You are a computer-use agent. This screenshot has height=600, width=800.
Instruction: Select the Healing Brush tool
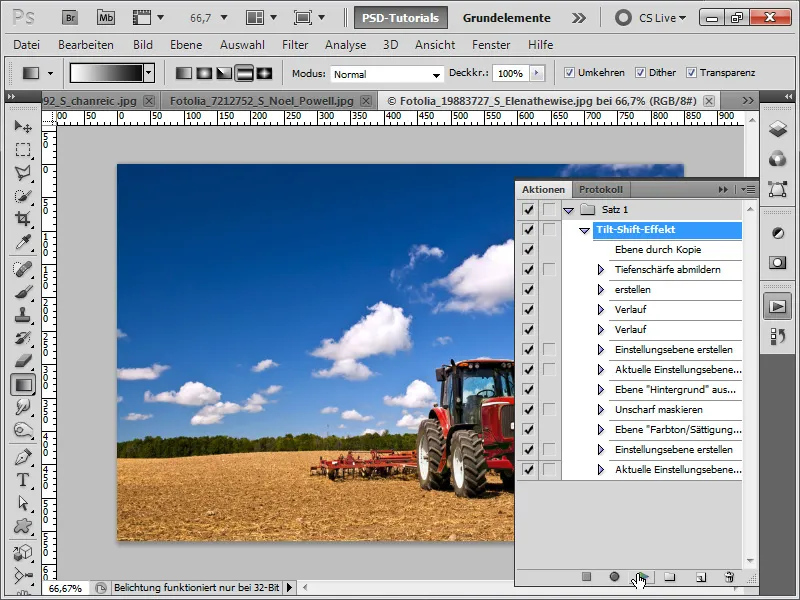(22, 268)
